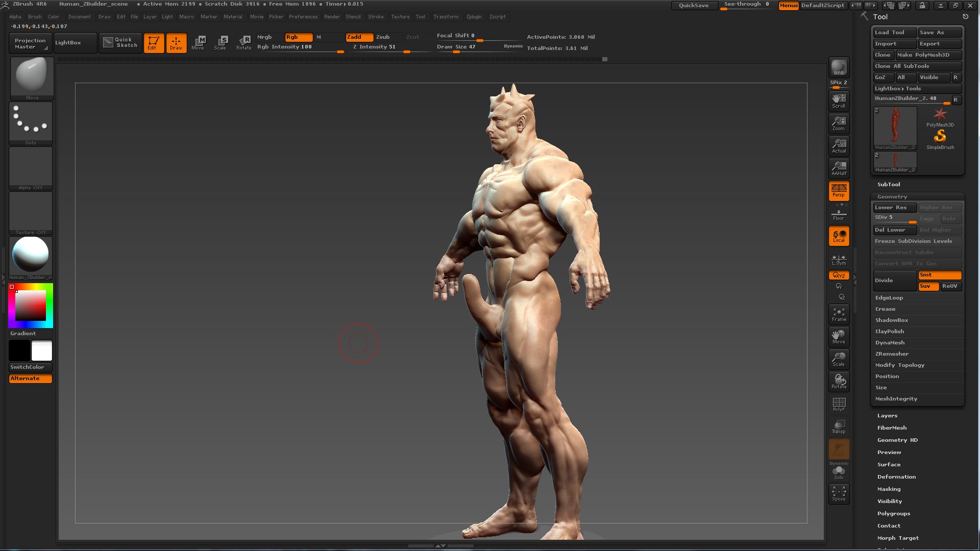Expand the DynaMesh section
980x551 pixels.
click(x=890, y=343)
